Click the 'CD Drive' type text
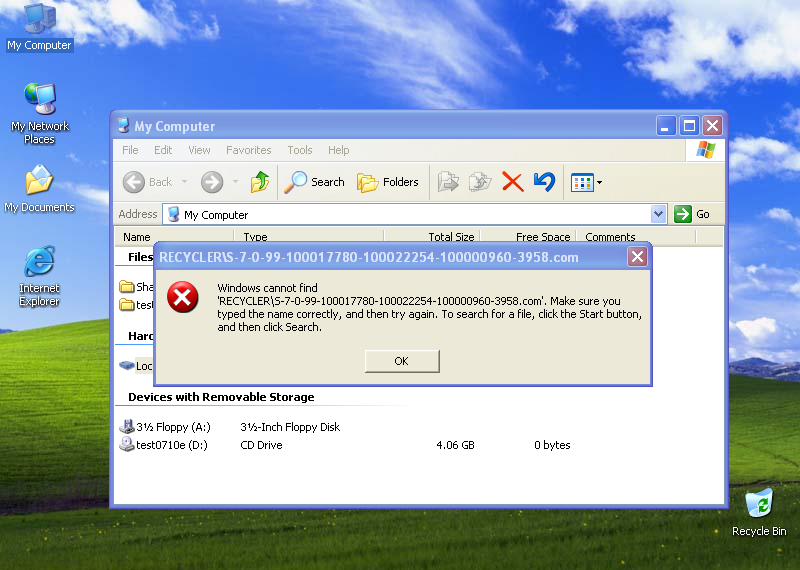 (261, 445)
